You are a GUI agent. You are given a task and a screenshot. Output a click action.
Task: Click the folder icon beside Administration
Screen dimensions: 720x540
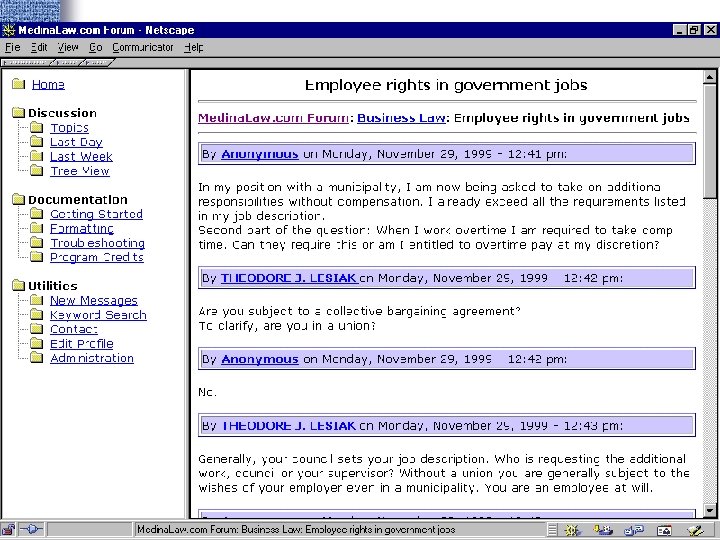(37, 358)
